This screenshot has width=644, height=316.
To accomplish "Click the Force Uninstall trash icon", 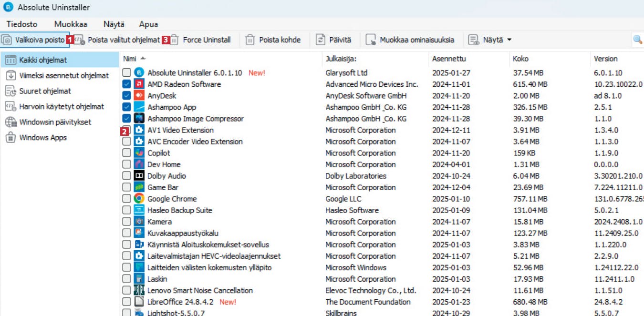I will (175, 40).
